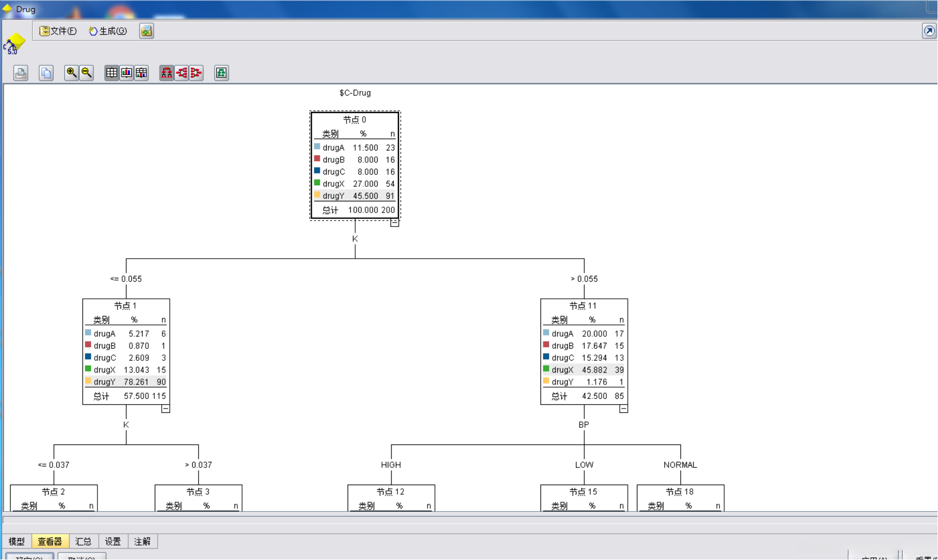Open the 文件(F) menu

(x=58, y=31)
